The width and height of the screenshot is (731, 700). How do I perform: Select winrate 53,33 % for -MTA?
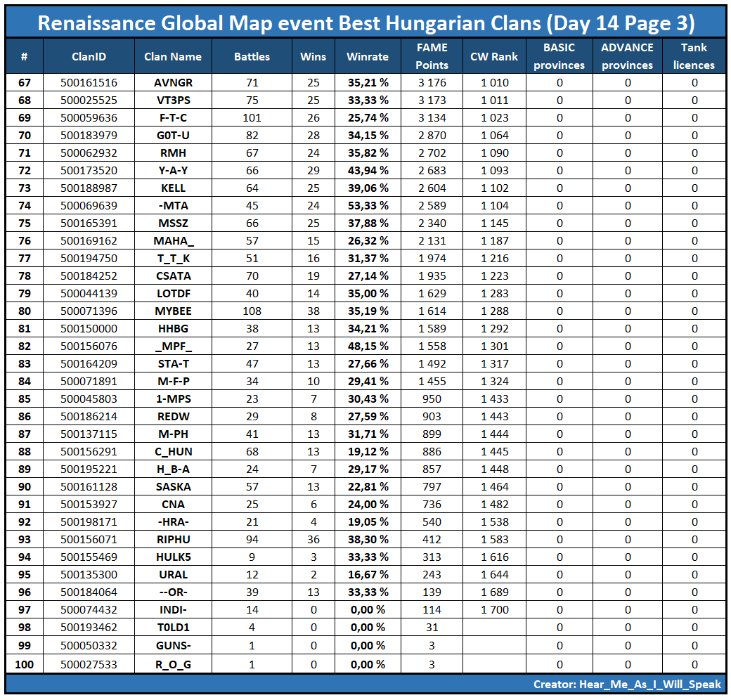[x=368, y=205]
